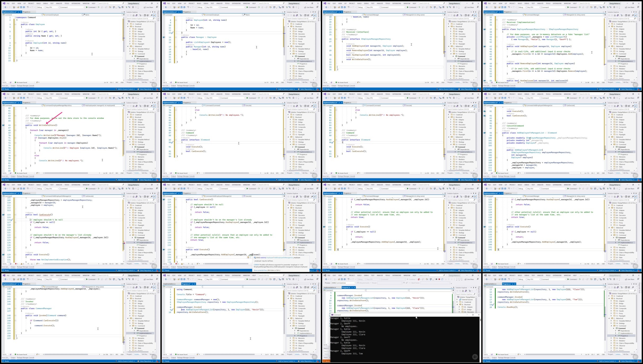
Task: Open the Autos tab
Action: (x=326, y=357)
